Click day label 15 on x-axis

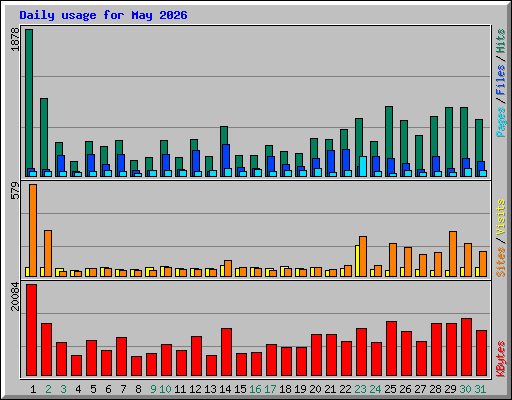coord(240,389)
